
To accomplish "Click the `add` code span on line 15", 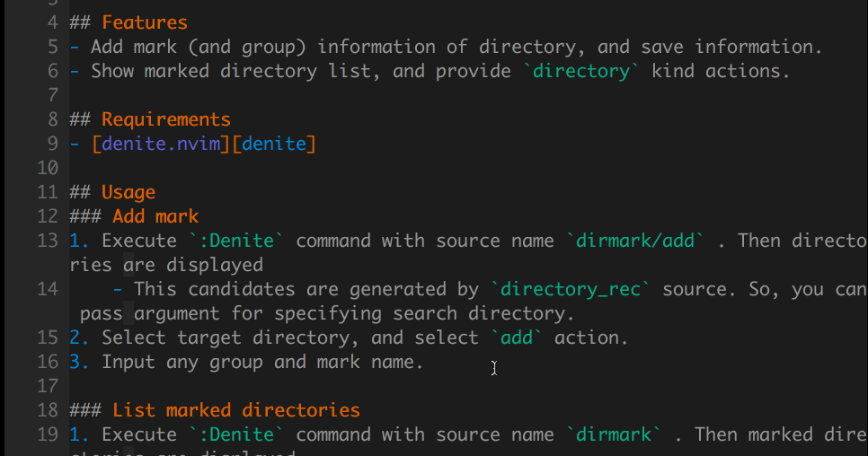I will pos(517,338).
